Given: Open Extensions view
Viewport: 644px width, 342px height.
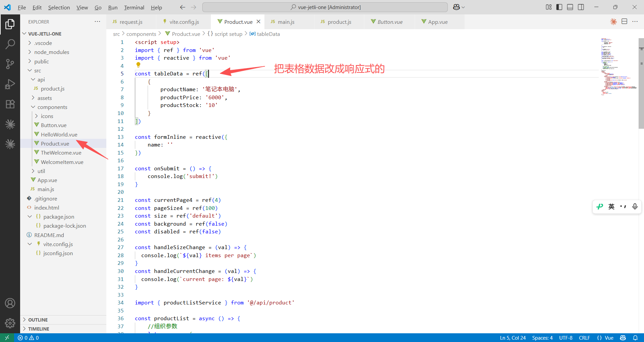Looking at the screenshot, I should coord(10,104).
